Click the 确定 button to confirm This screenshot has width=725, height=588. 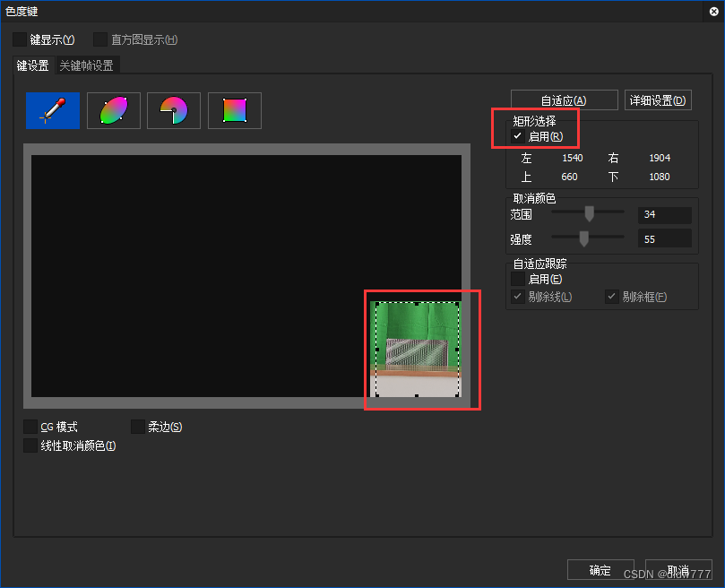[600, 569]
